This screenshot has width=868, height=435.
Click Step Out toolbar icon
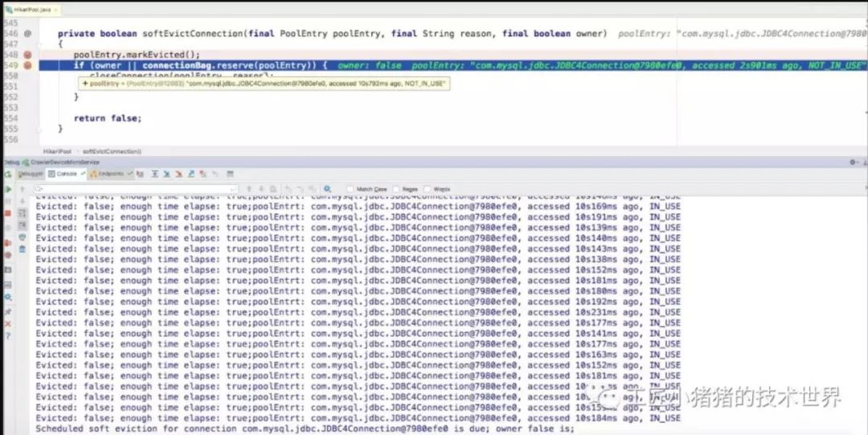pos(191,174)
